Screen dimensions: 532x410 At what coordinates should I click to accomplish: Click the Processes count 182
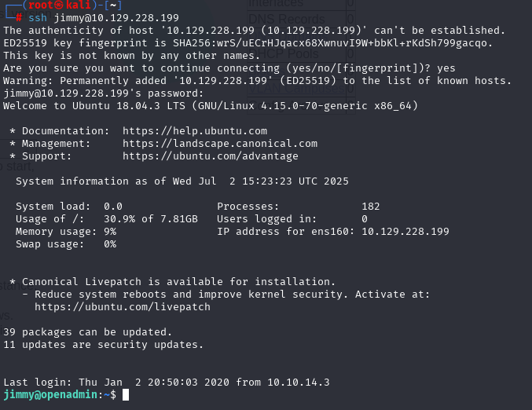(370, 207)
